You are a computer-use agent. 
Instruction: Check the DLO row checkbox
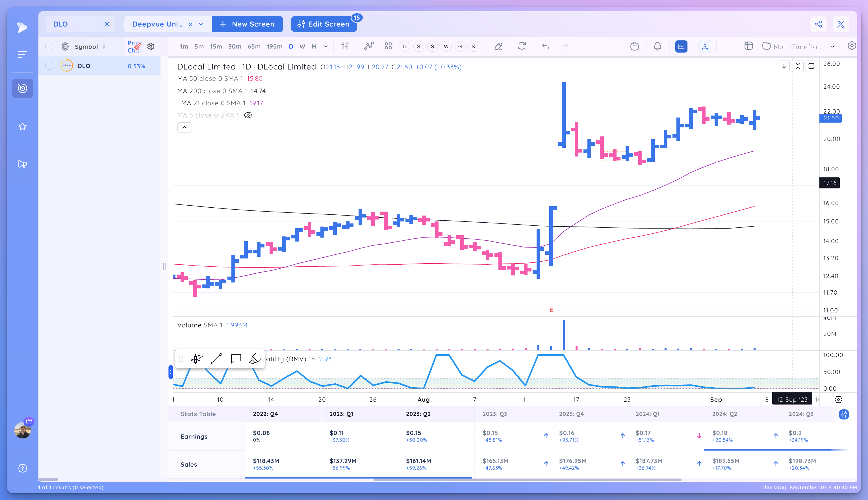coord(49,66)
